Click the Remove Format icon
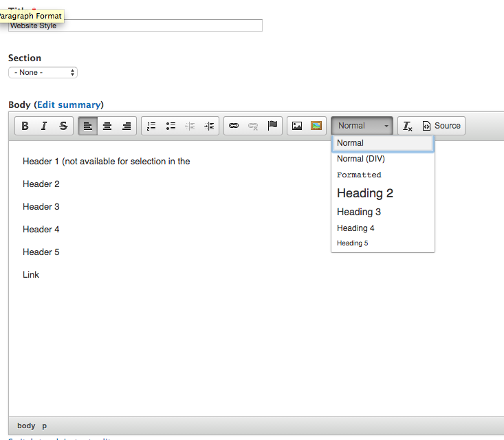The width and height of the screenshot is (504, 440). click(x=408, y=126)
